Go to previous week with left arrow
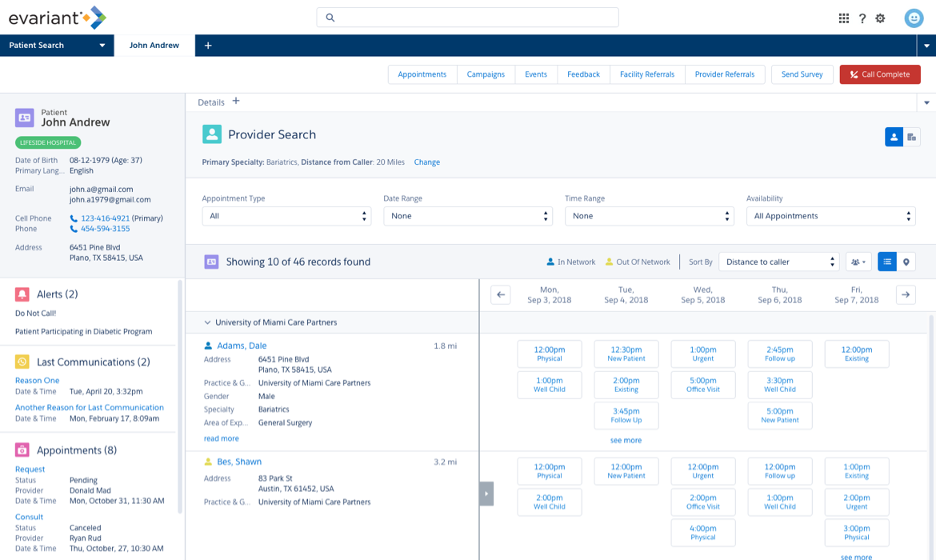936x560 pixels. point(501,294)
